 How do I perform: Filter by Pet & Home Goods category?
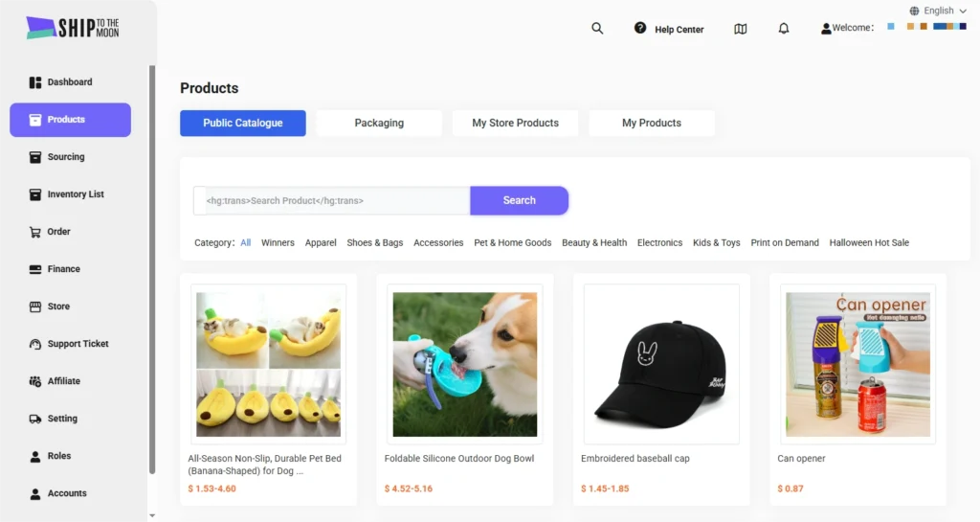coord(512,243)
